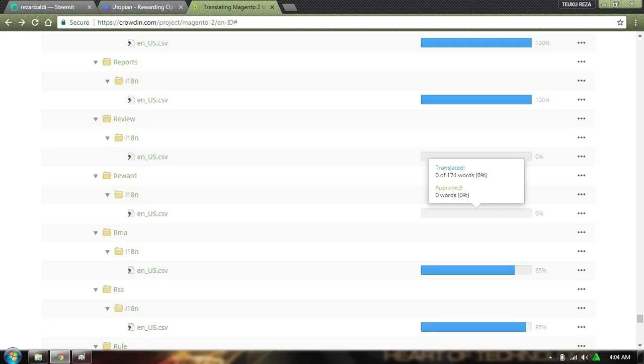Reload the Crowdin page

pos(35,22)
